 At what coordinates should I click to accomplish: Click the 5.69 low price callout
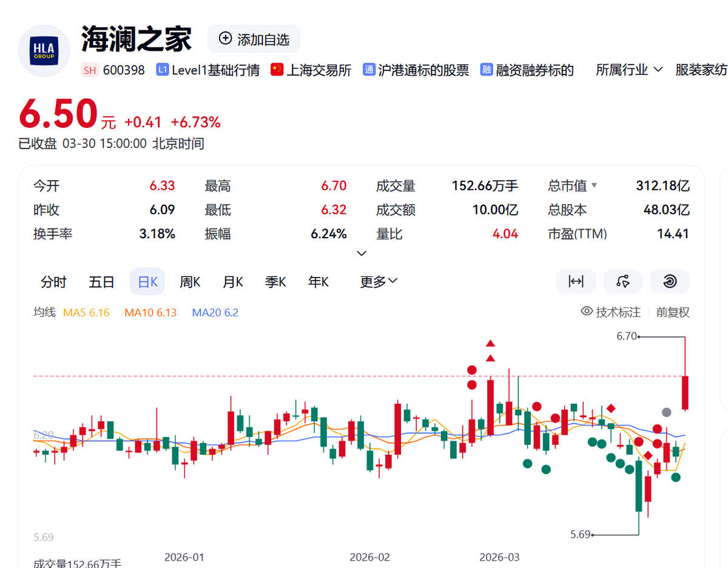click(x=581, y=534)
